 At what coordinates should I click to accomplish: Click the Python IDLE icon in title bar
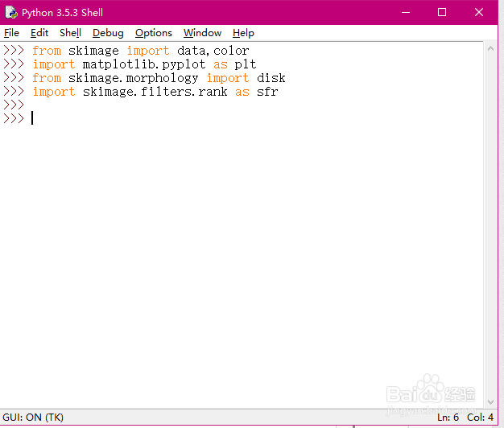pos(11,13)
